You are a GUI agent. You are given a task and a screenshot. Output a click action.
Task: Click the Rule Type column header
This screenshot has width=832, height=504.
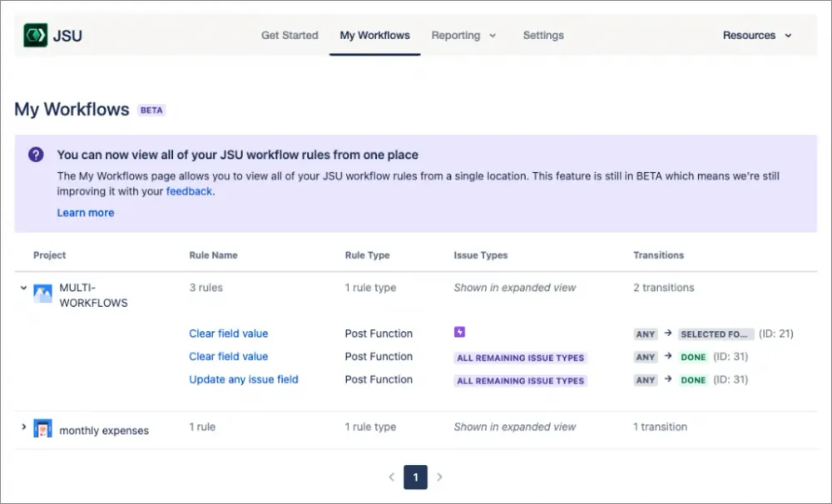click(367, 255)
